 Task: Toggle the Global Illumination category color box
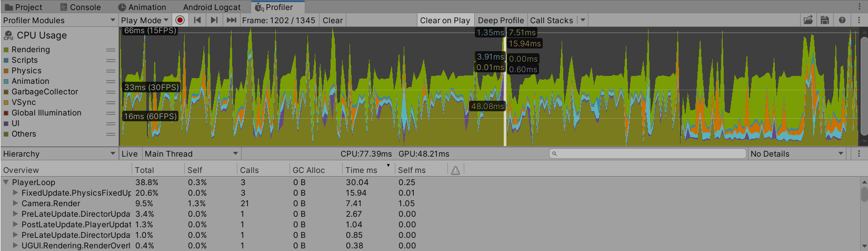[6, 113]
